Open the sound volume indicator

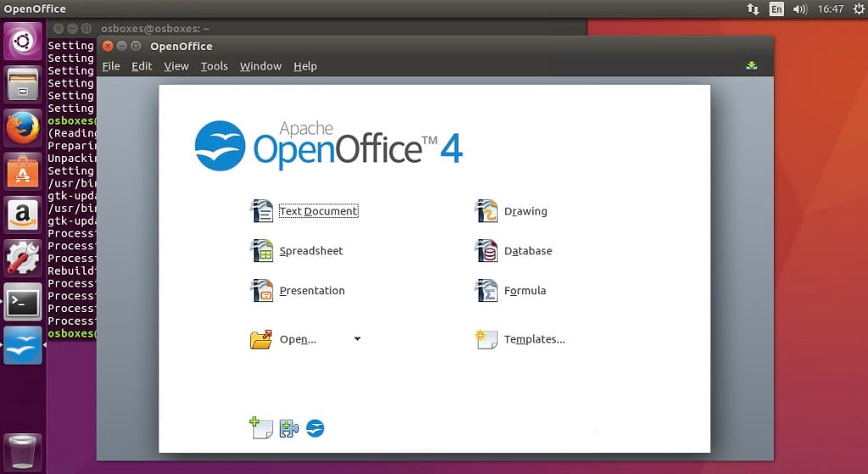[x=800, y=8]
